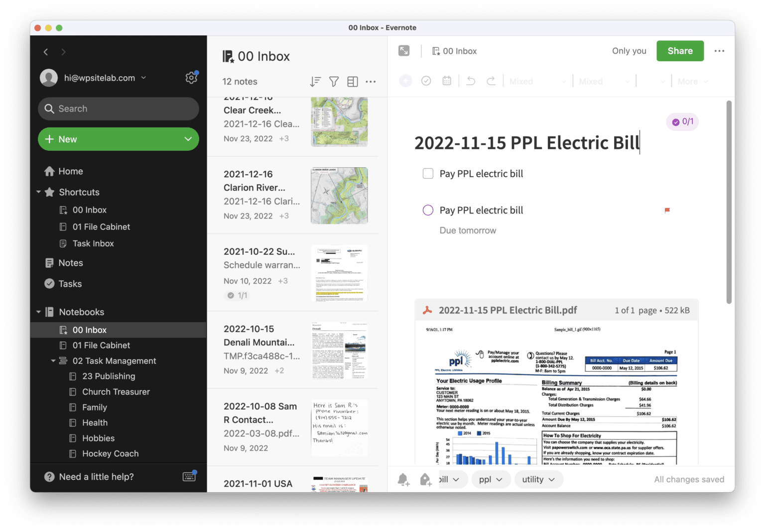Collapse the Notebooks section
Screen dimensions: 765x532
point(38,312)
